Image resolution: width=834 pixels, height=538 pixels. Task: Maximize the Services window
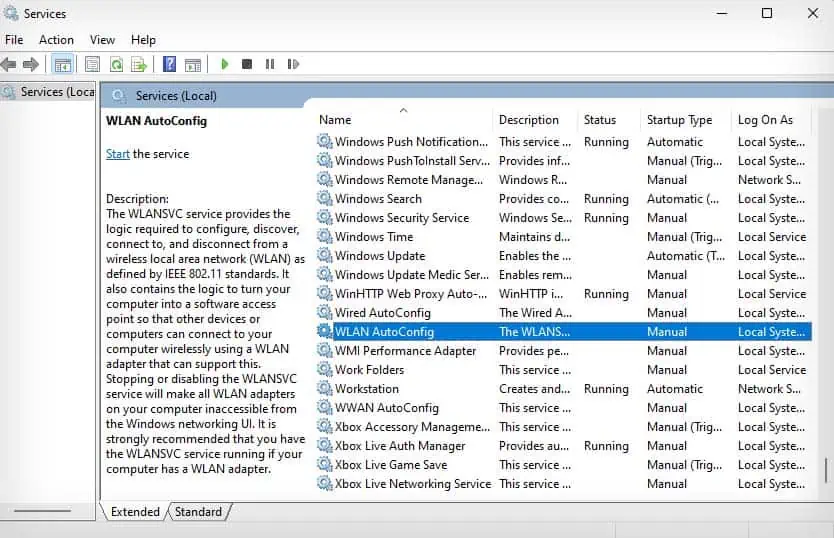point(766,13)
